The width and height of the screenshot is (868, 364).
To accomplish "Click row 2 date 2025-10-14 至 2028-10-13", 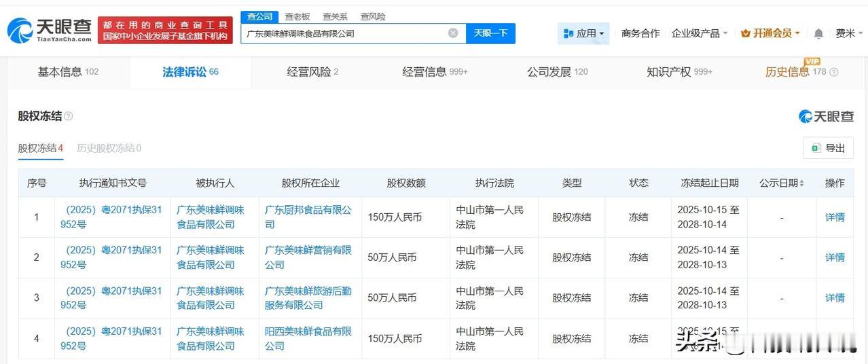I will (x=708, y=257).
